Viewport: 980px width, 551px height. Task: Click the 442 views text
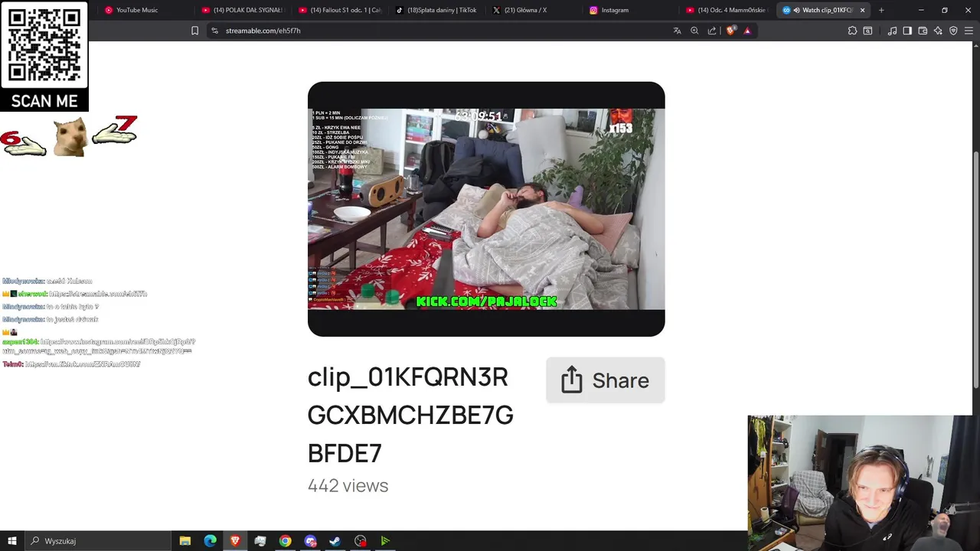pos(348,486)
